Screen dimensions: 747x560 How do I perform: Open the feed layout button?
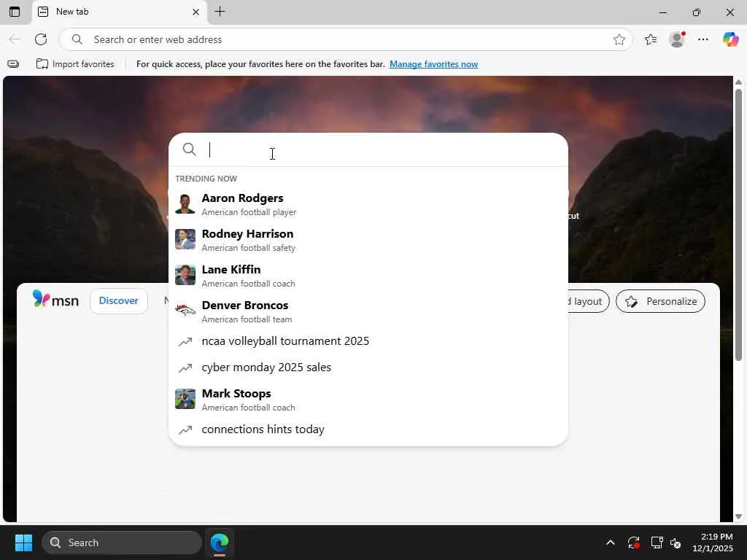[x=589, y=301]
